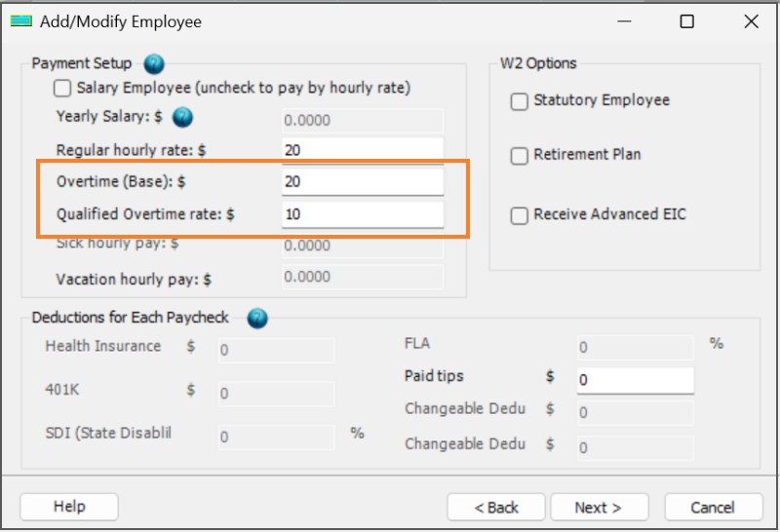
Task: Click the Add/Modify Employee title text
Action: [121, 21]
